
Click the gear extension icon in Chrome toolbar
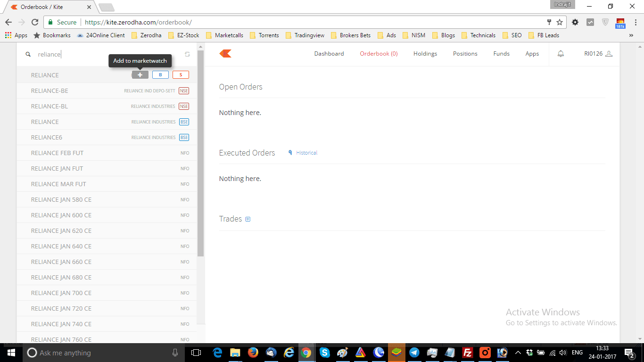[x=575, y=22]
